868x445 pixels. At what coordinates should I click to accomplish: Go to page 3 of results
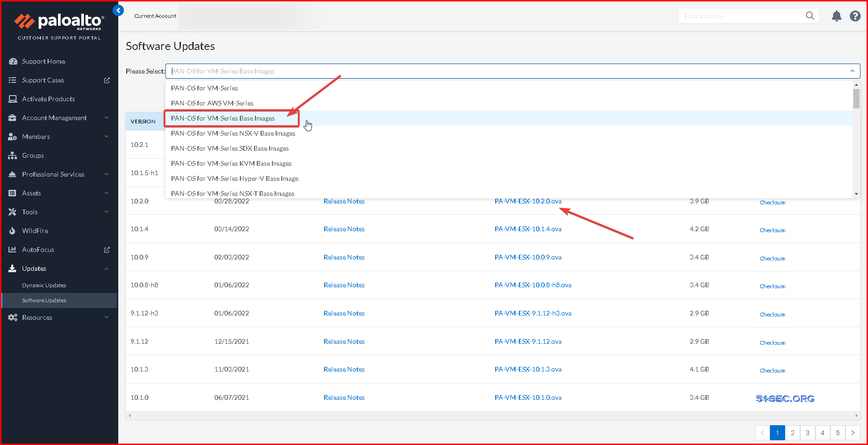tap(808, 433)
